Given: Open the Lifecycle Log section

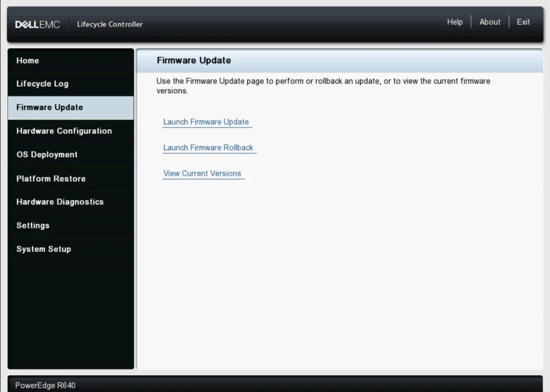Looking at the screenshot, I should tap(42, 83).
